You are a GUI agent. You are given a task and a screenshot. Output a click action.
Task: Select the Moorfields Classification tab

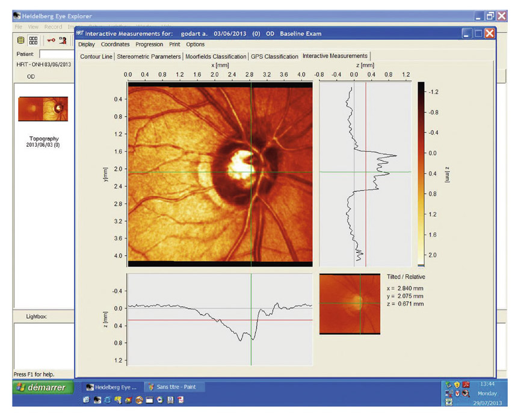click(215, 57)
